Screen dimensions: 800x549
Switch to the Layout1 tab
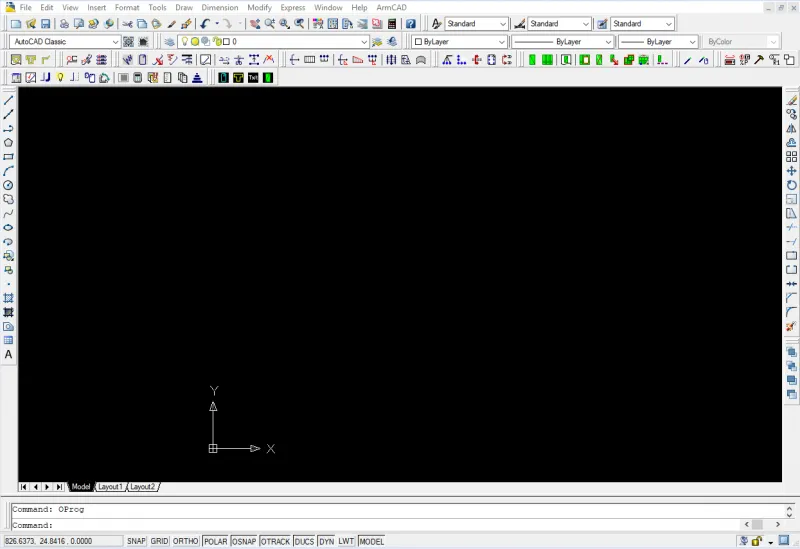[x=109, y=487]
